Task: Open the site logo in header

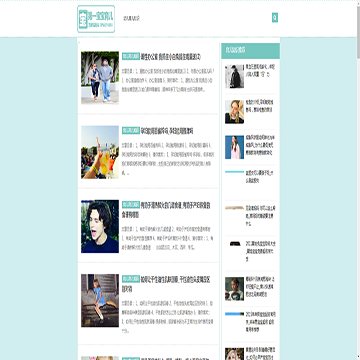Action: (96, 19)
